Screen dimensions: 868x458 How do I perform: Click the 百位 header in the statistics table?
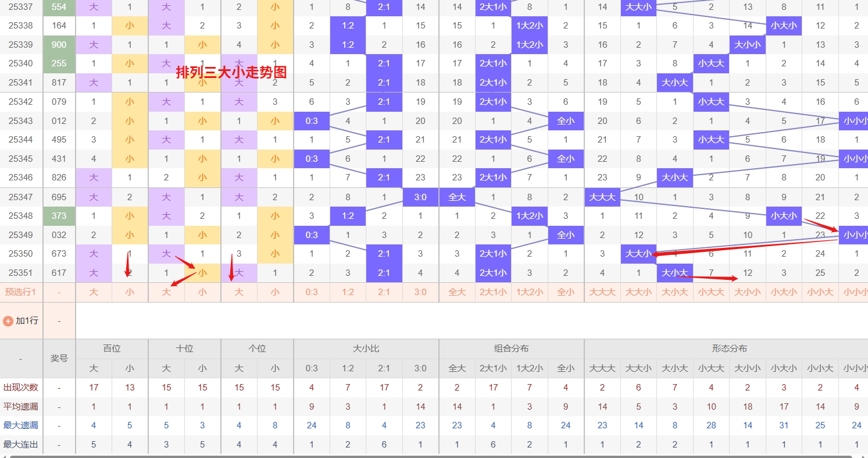[112, 349]
